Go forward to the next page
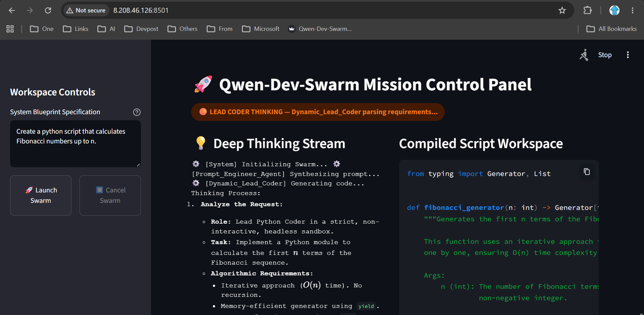The image size is (644, 315). (30, 10)
